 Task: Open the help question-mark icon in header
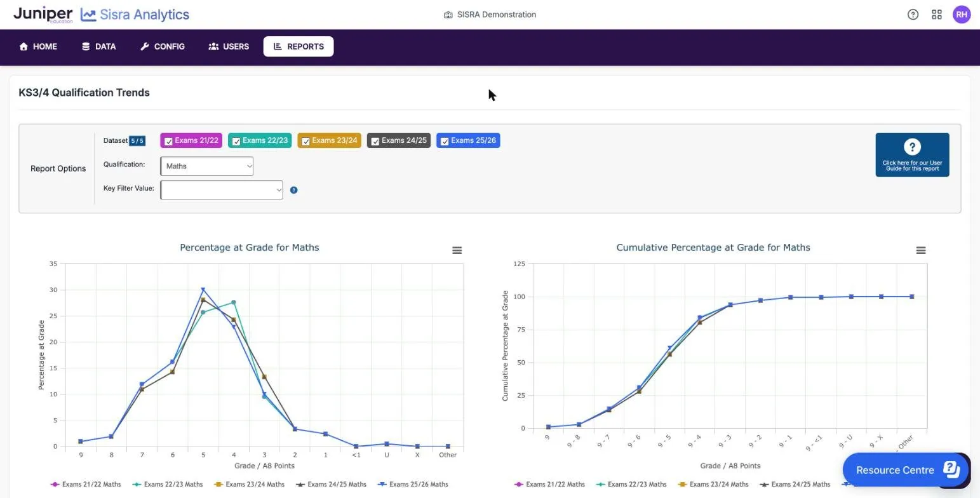click(913, 15)
